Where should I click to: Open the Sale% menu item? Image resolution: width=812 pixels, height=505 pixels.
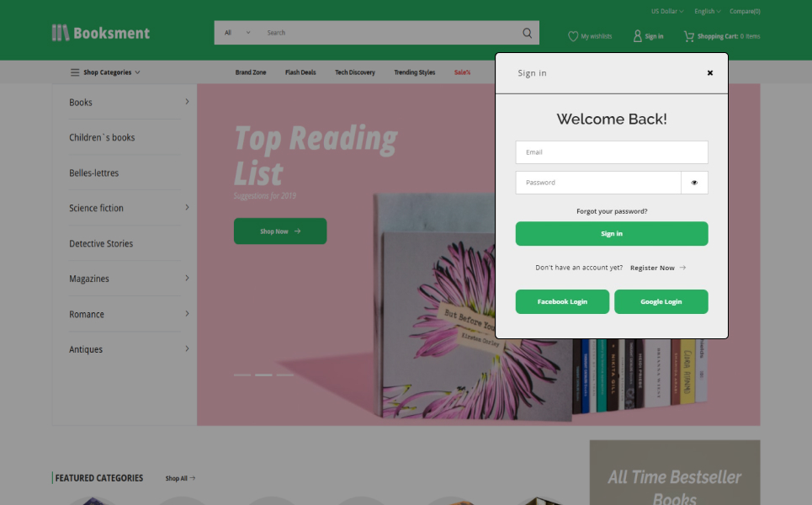pos(462,72)
